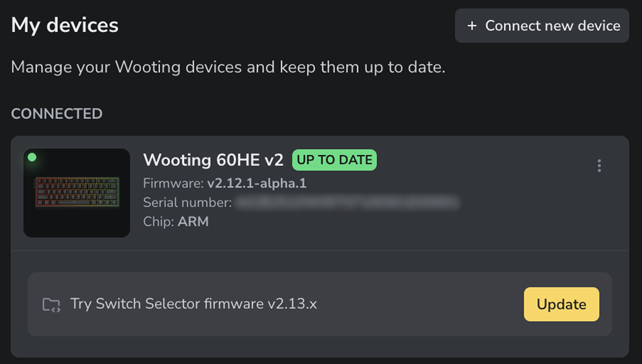642x364 pixels.
Task: Collapse the CONNECTED devices section
Action: 57,114
